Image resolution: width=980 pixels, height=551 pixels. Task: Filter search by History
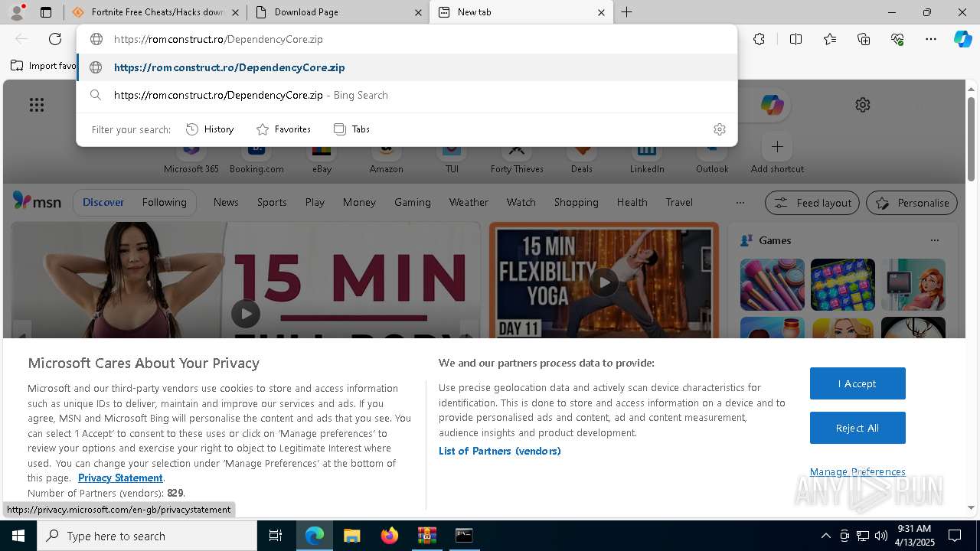tap(210, 129)
